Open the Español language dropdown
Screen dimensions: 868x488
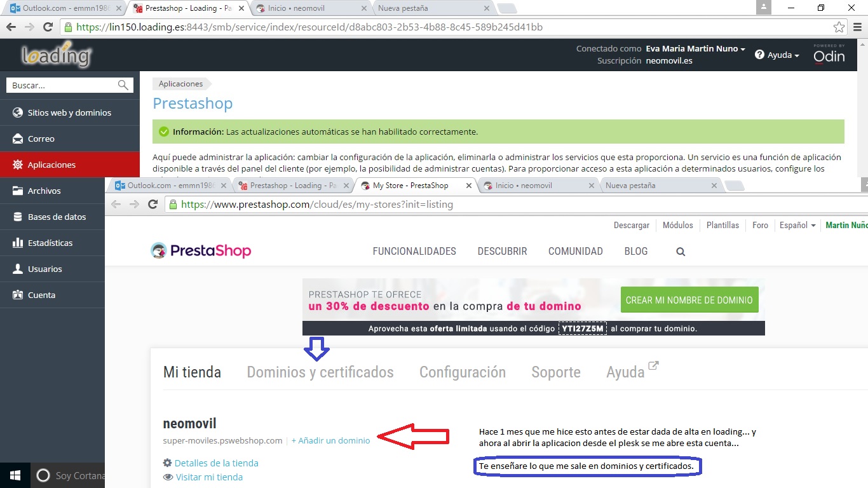point(797,225)
